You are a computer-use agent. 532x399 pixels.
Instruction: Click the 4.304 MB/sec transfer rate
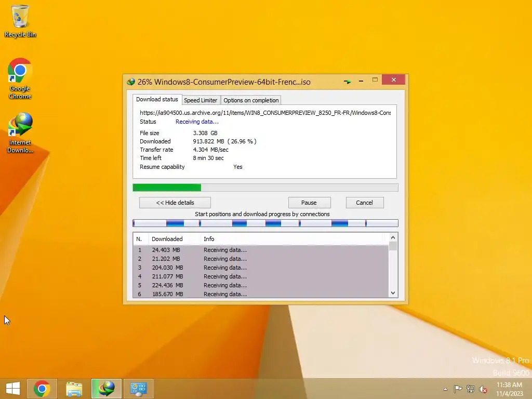tap(211, 150)
